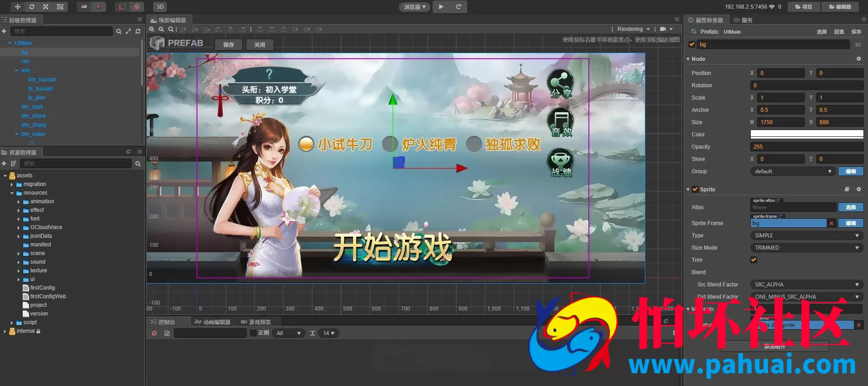The image size is (868, 386).
Task: Open the inspector panel hamburger menu
Action: tap(864, 20)
